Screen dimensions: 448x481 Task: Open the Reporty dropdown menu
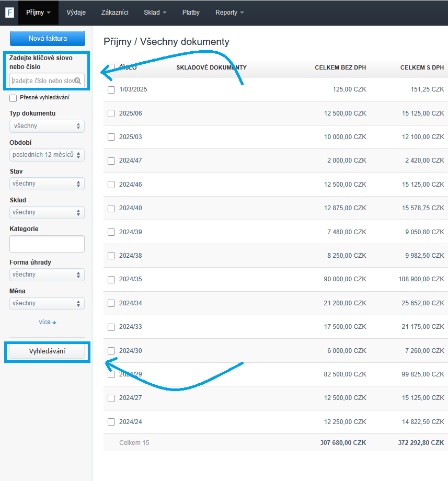[229, 13]
